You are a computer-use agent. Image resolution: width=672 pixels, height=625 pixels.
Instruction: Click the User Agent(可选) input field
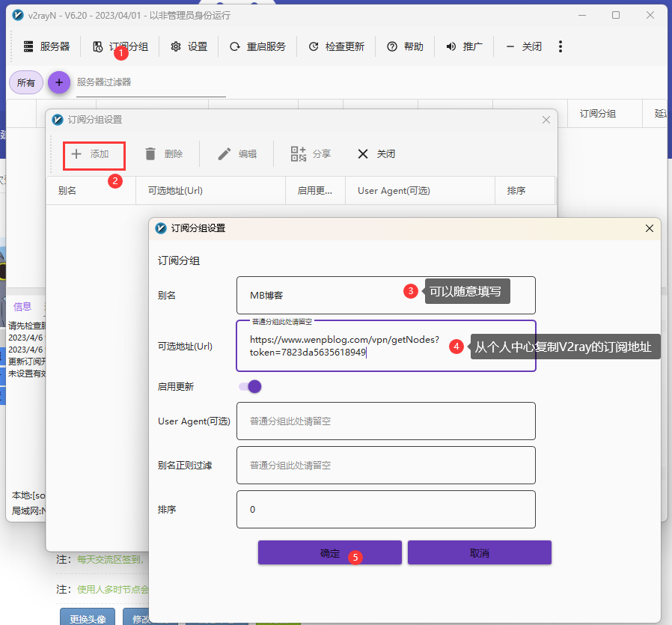pos(385,421)
